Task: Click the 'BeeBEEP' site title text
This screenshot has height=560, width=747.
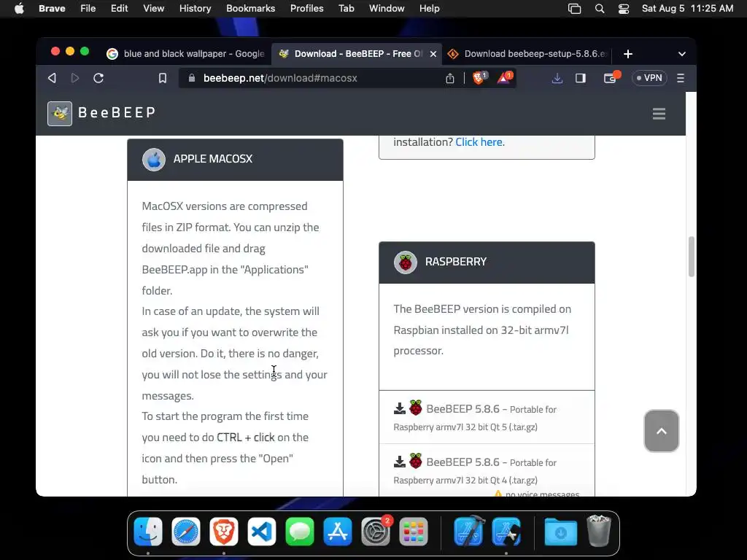Action: click(x=117, y=113)
